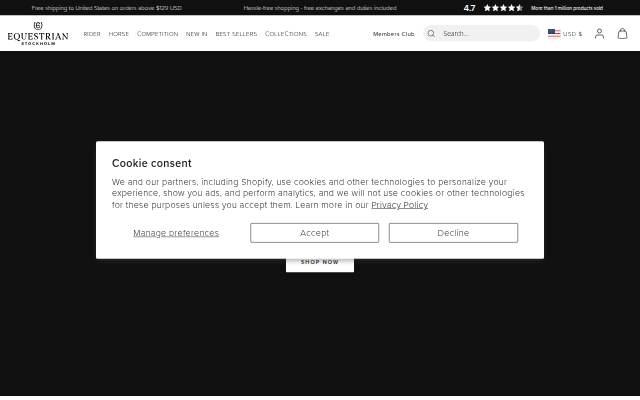The width and height of the screenshot is (640, 400).
Task: Open the shopping bag icon
Action: tap(622, 33)
